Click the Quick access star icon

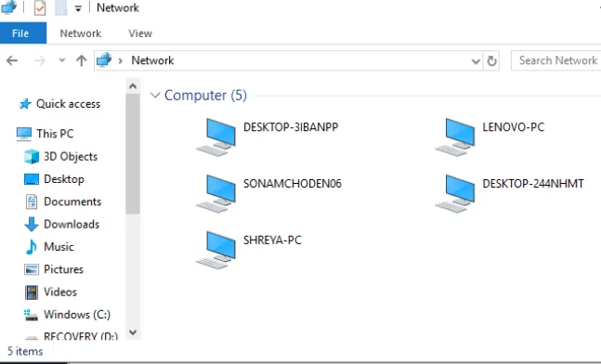(x=25, y=104)
